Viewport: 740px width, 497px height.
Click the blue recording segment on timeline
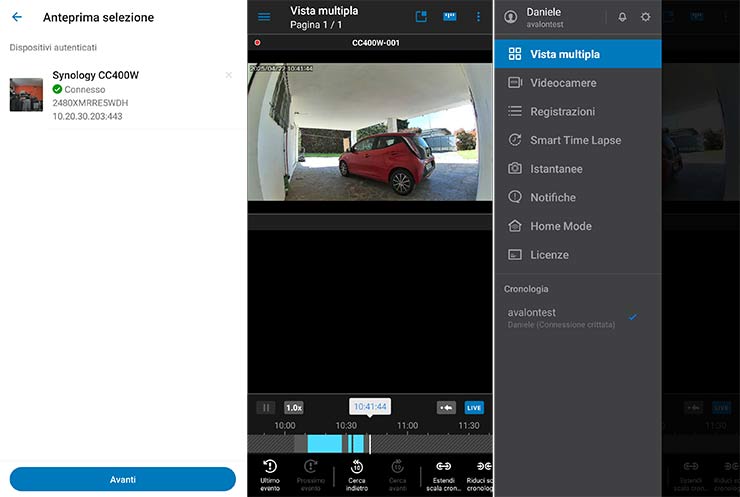pos(324,443)
